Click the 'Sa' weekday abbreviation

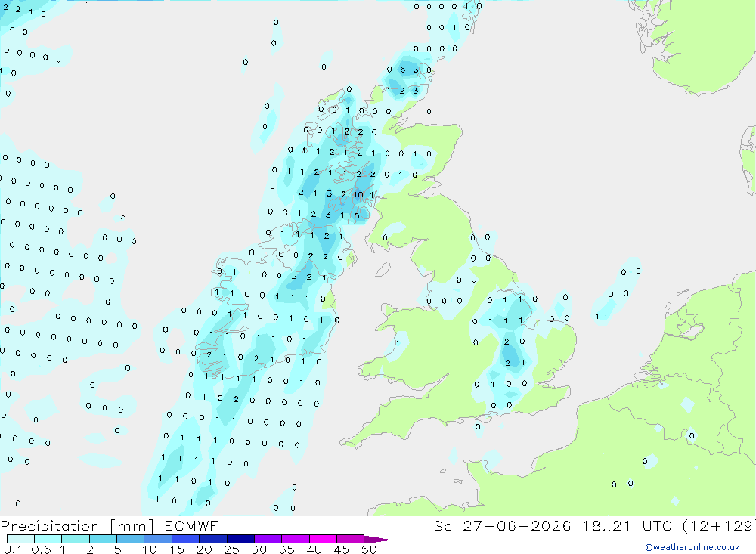coord(442,525)
